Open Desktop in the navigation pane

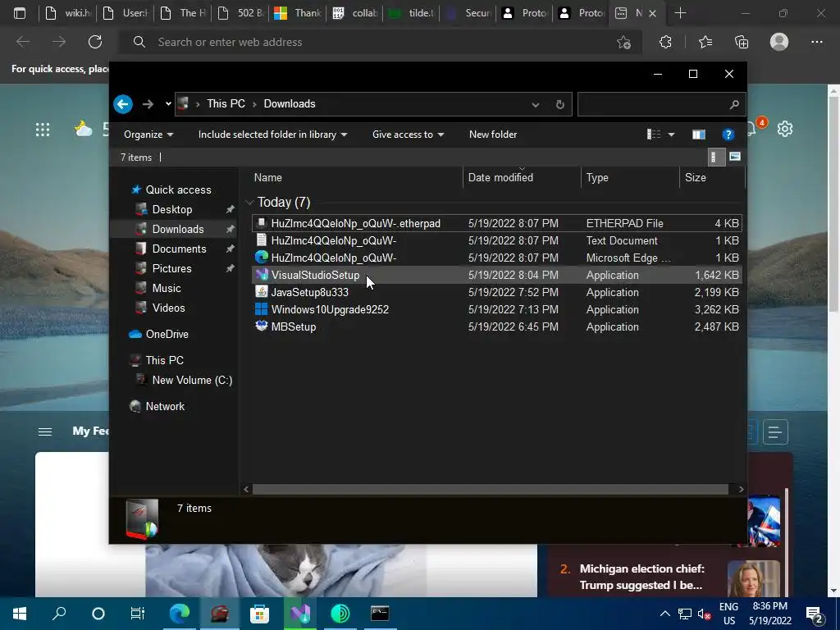point(172,209)
